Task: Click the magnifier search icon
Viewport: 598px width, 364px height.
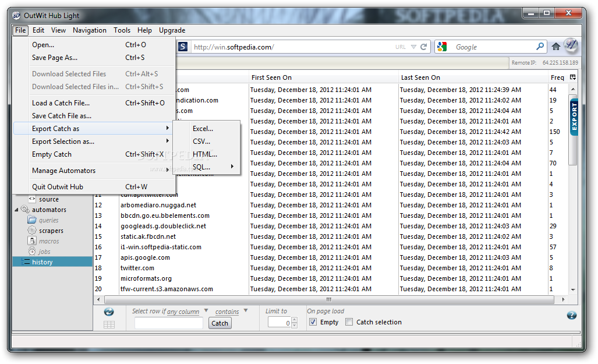Action: point(540,47)
